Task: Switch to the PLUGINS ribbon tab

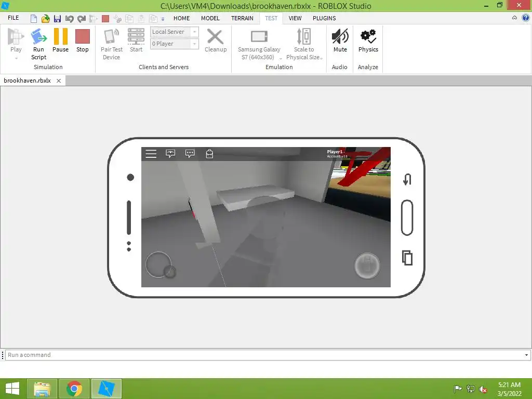Action: 324,18
